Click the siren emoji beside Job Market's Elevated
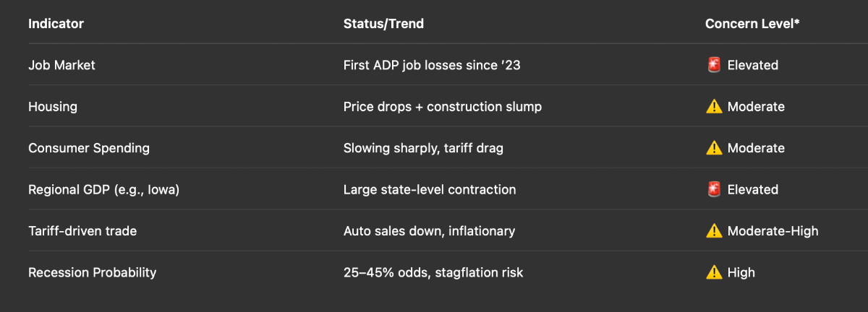This screenshot has width=868, height=312. coord(714,65)
